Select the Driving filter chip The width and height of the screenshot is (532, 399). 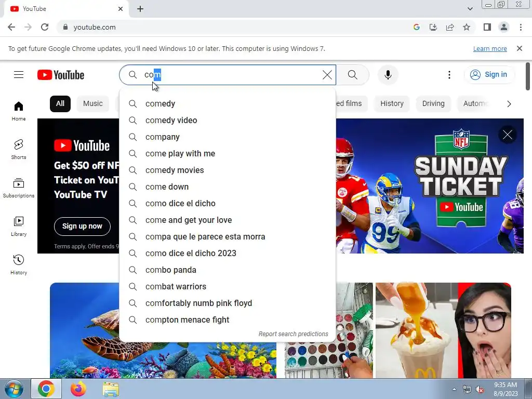pyautogui.click(x=433, y=103)
